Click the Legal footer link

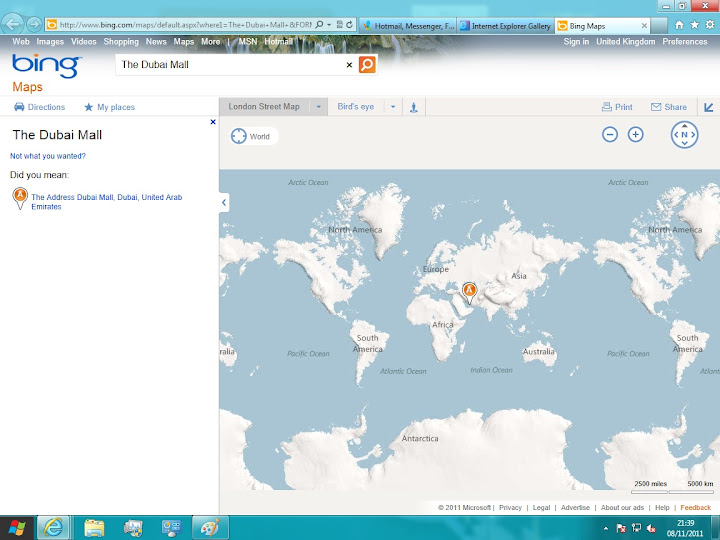click(541, 507)
